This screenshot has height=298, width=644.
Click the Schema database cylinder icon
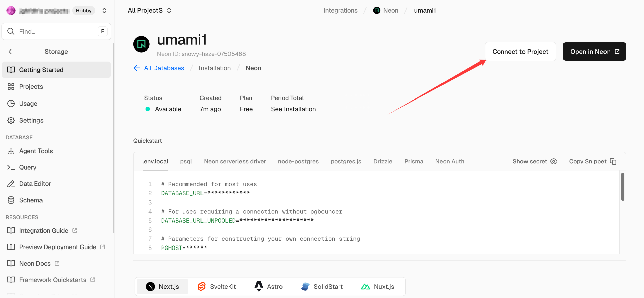[x=11, y=200]
